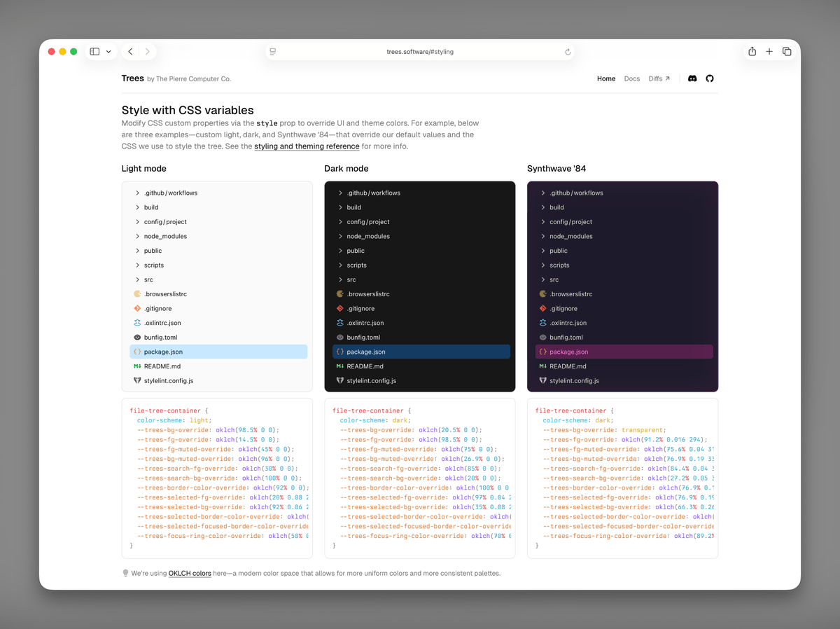Image resolution: width=840 pixels, height=629 pixels.
Task: Select src folder in Synthwave '84 tree
Action: 624,279
